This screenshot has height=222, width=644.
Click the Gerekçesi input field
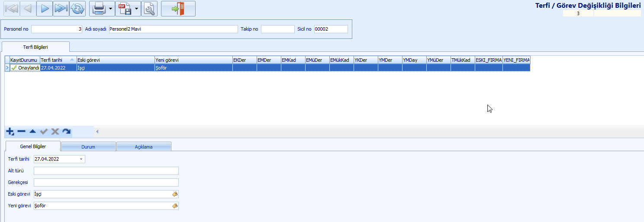coord(106,182)
